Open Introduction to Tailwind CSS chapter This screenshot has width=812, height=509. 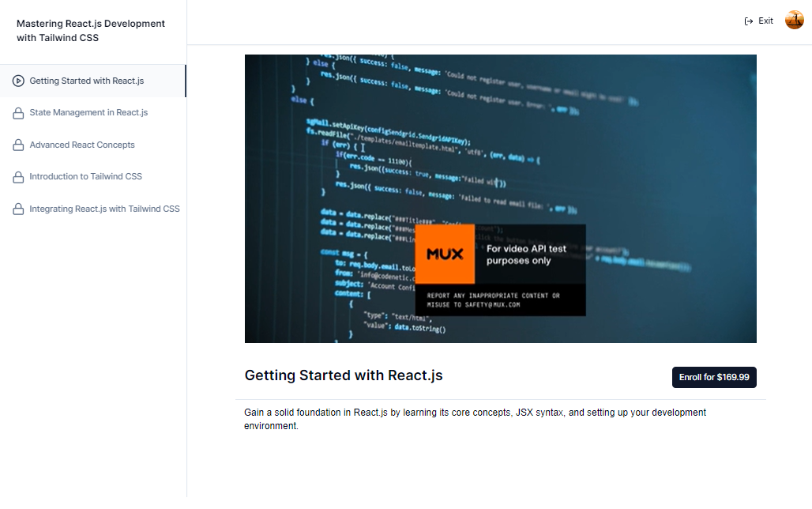coord(93,177)
